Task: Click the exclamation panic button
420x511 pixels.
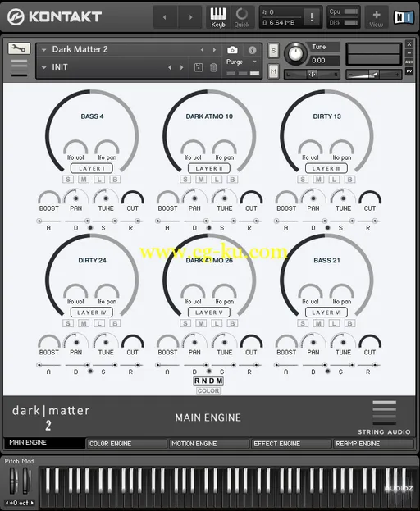Action: click(312, 17)
